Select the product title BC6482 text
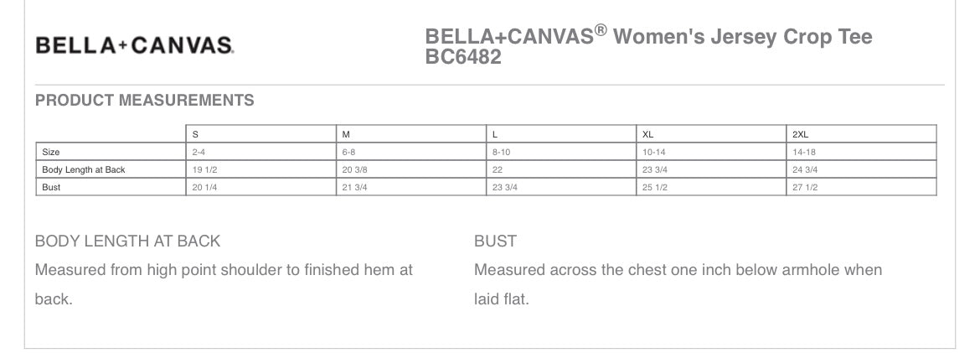The width and height of the screenshot is (980, 353). click(x=463, y=57)
